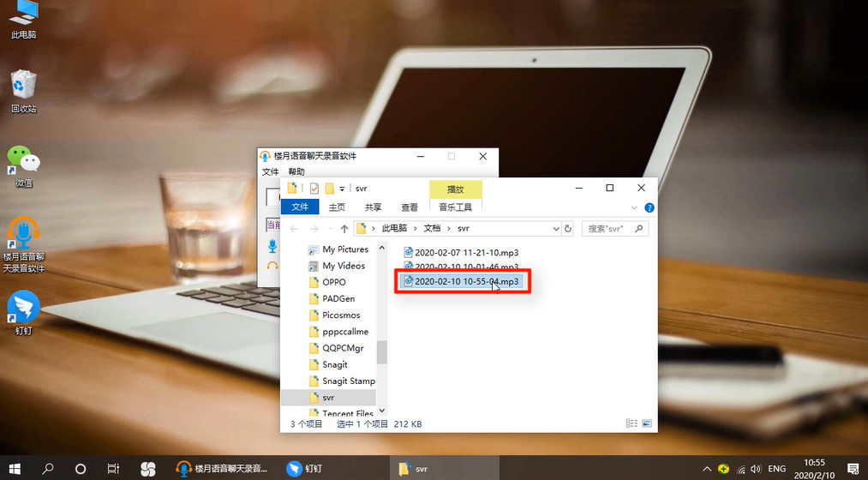Expand the Explorer ribbon chevron
Screen dimensions: 868x480
point(634,207)
